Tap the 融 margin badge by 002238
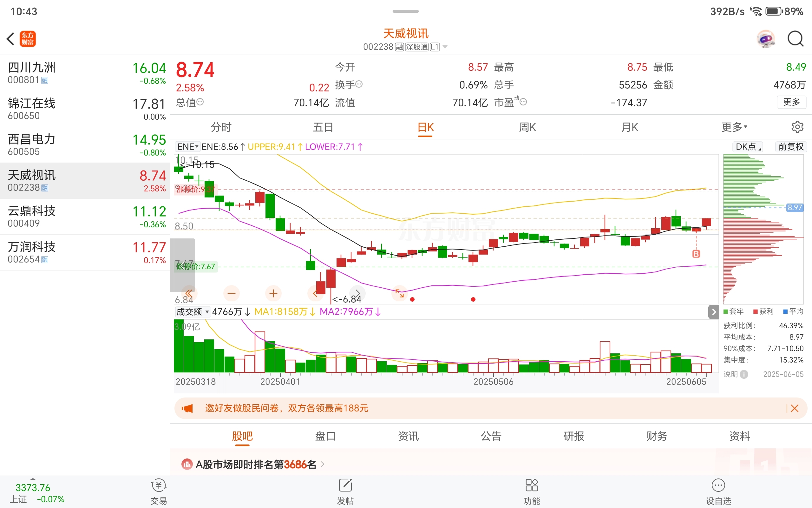The width and height of the screenshot is (812, 508). tap(399, 47)
